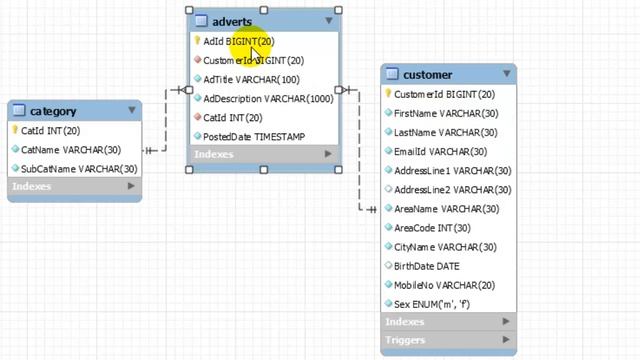Click the key icon next to CatId in category
Screen dimensions: 640x360
(x=15, y=130)
